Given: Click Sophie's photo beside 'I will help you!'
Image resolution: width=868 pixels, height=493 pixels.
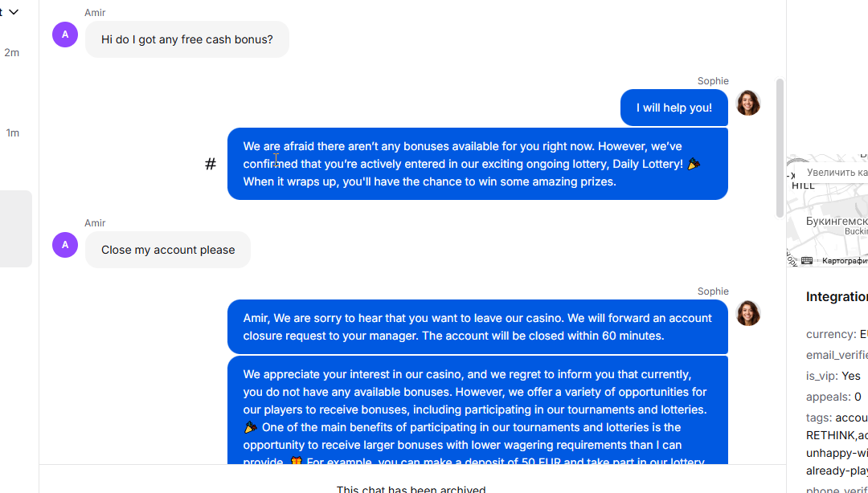Looking at the screenshot, I should point(748,103).
